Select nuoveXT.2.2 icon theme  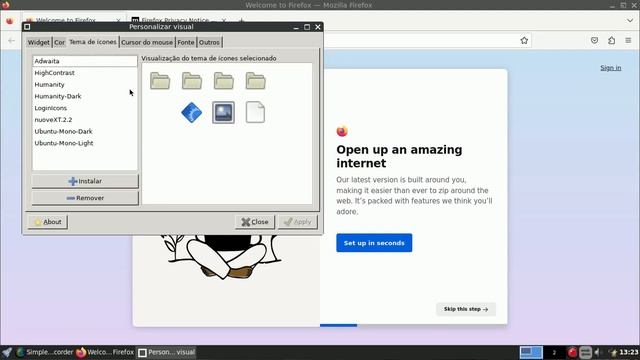(85, 120)
